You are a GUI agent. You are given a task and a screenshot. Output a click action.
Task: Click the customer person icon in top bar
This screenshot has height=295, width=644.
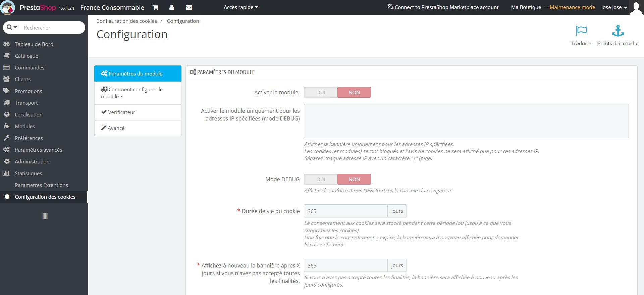[172, 7]
